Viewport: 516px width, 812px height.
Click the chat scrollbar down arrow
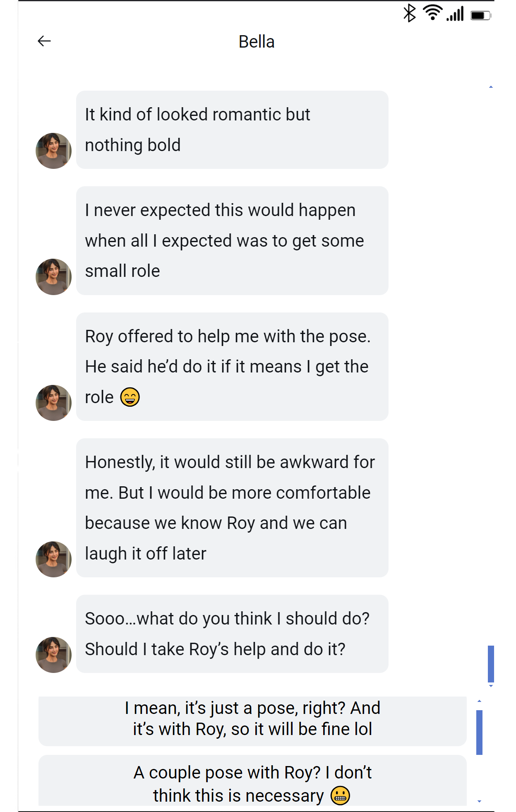tap(491, 686)
